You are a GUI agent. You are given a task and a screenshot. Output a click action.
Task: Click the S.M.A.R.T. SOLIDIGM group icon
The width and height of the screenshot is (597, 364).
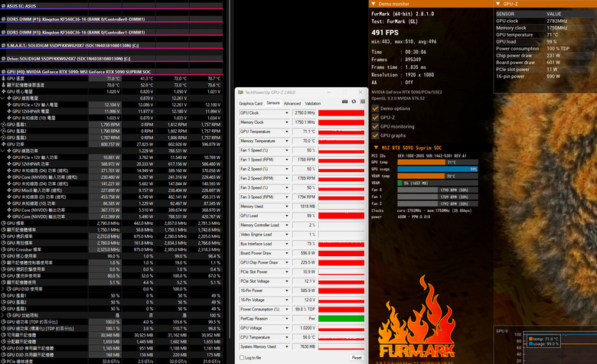3,46
